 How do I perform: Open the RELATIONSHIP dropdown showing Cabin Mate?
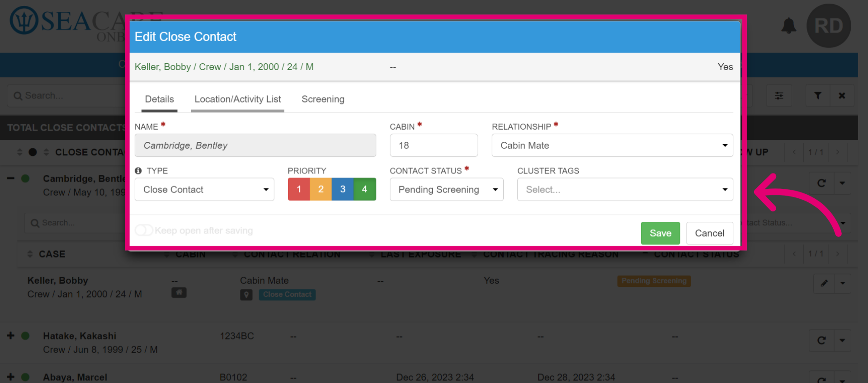click(612, 145)
